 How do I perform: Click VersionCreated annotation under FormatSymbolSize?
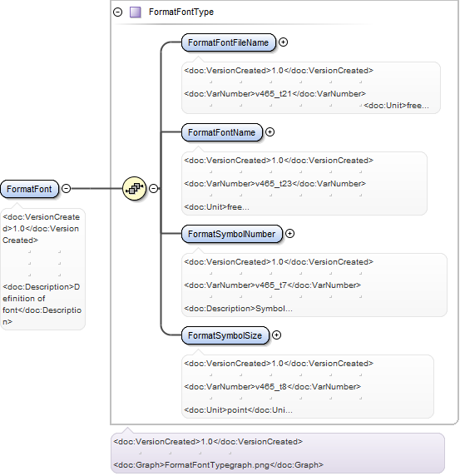[x=279, y=364]
